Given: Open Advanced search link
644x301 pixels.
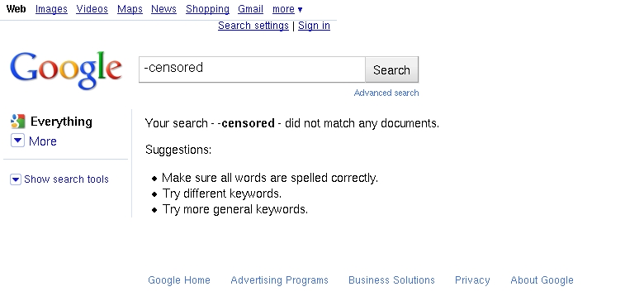Looking at the screenshot, I should point(386,93).
